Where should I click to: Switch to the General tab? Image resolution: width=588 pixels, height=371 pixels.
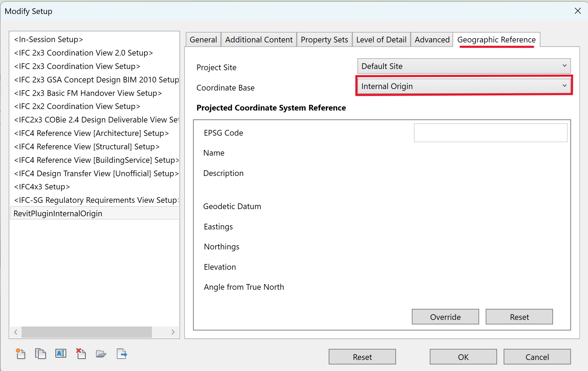[x=203, y=40]
